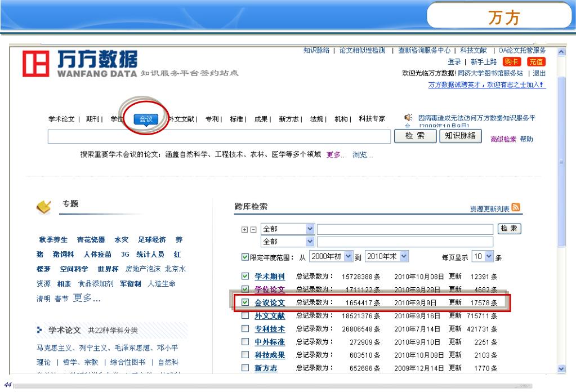
Task: Click the 浏览 link below the search box
Action: [x=363, y=155]
